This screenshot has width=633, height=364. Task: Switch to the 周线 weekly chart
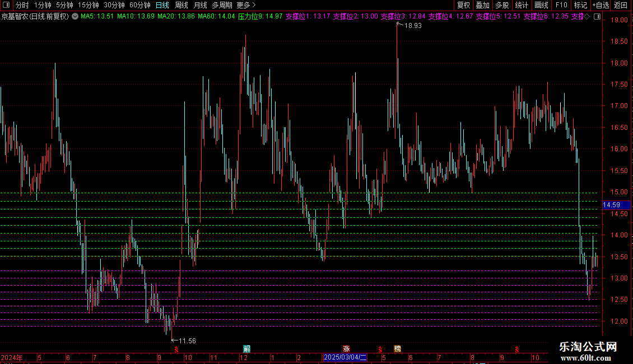click(x=181, y=5)
